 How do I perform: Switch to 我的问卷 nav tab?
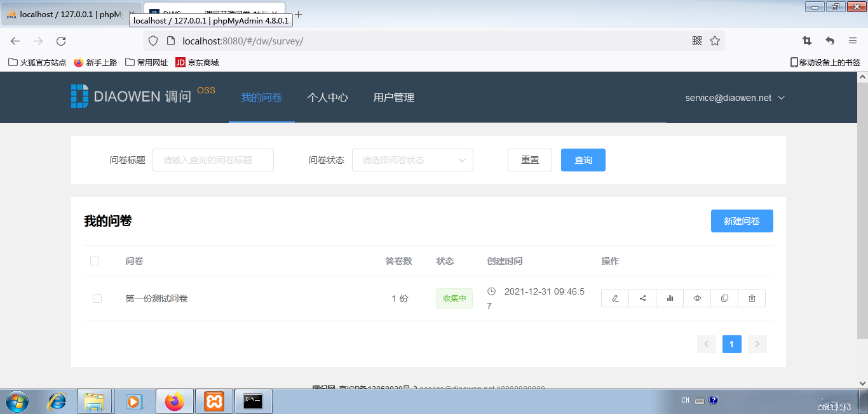click(262, 97)
